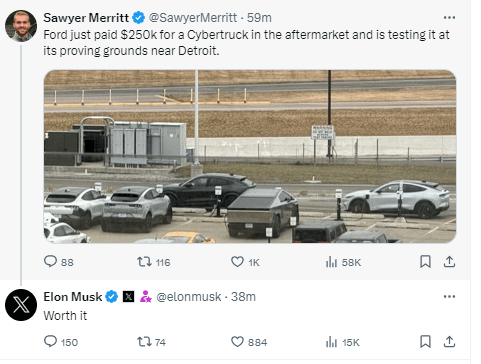The width and height of the screenshot is (481, 364).
Task: Open Elon Musk's X logo avatar
Action: coord(21,305)
